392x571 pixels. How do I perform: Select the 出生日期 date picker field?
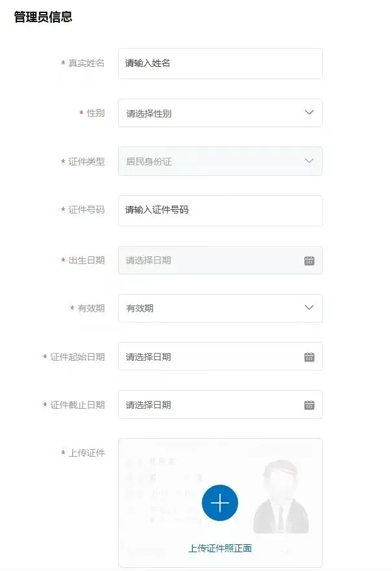[x=220, y=260]
